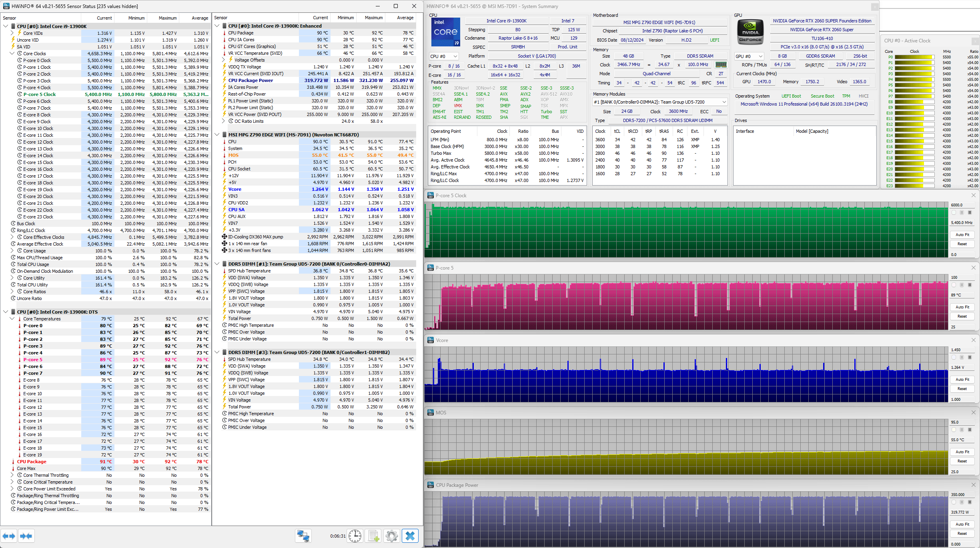The width and height of the screenshot is (980, 548).
Task: Click the thermometer icon beside P-core 0
Action: point(19,326)
